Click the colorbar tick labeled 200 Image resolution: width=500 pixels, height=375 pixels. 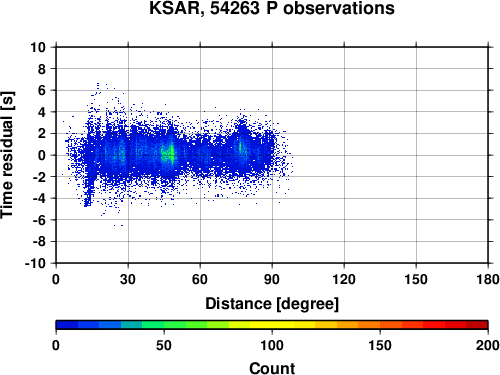[x=487, y=345]
